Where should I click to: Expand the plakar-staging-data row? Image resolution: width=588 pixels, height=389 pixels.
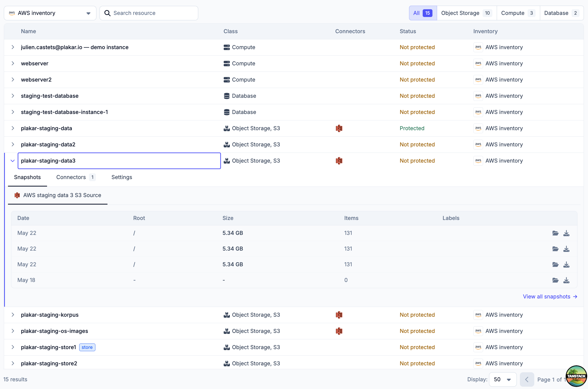coord(13,128)
